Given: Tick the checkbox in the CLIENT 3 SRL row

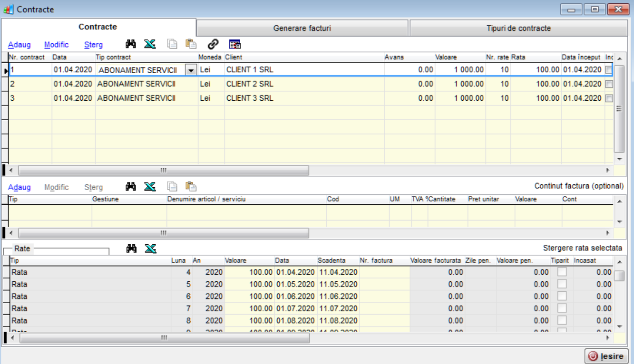Looking at the screenshot, I should pos(609,98).
